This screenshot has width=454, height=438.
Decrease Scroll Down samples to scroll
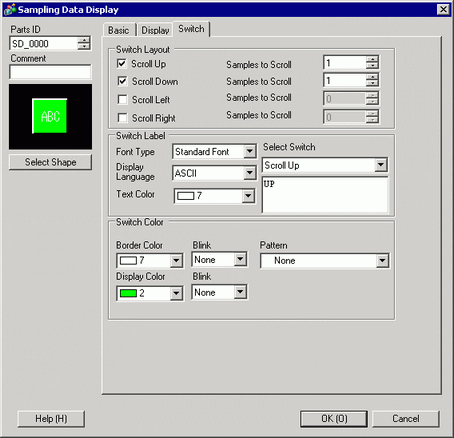pyautogui.click(x=372, y=83)
